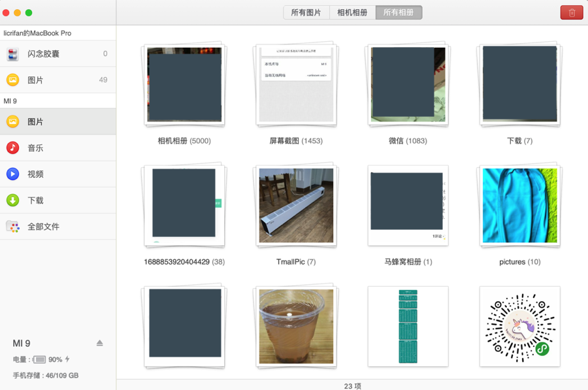Viewport: 588px width, 390px height.
Task: Open the pictures (10) album
Action: point(519,206)
